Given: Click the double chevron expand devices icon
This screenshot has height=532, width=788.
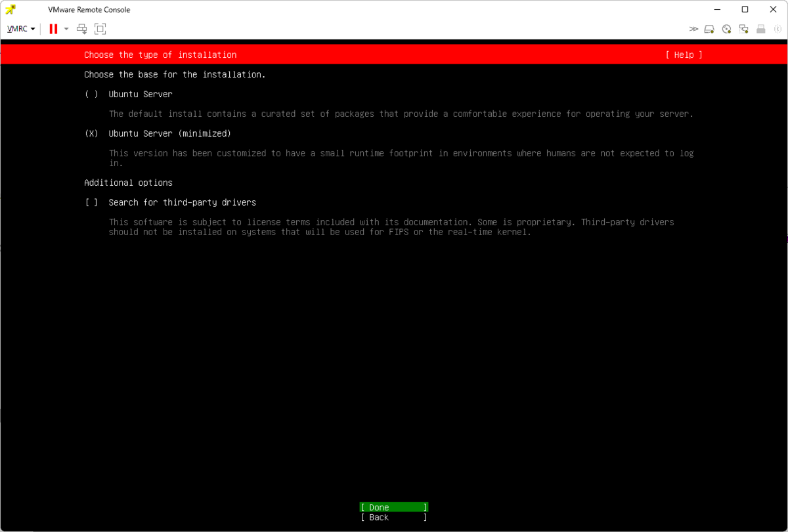Looking at the screenshot, I should coord(693,29).
